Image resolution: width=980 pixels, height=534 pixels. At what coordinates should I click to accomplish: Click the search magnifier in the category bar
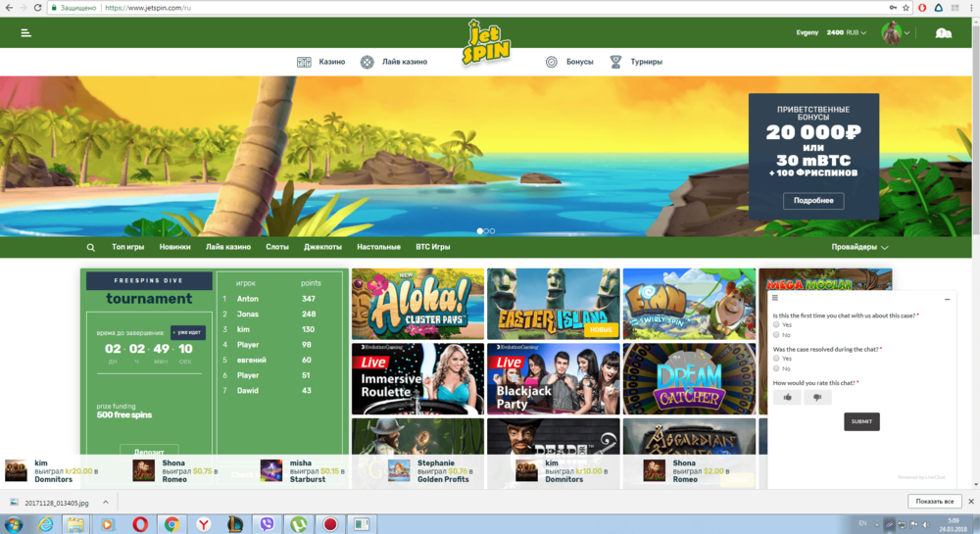click(90, 247)
